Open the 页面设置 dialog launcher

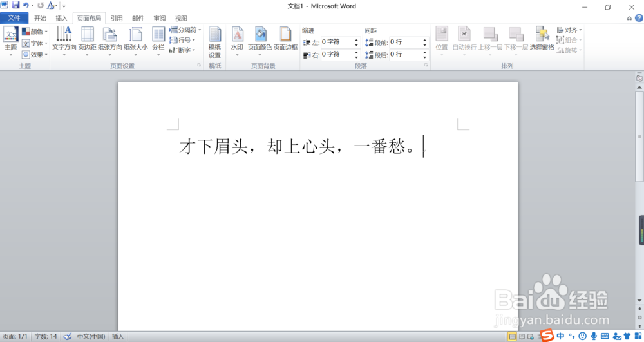coord(199,65)
